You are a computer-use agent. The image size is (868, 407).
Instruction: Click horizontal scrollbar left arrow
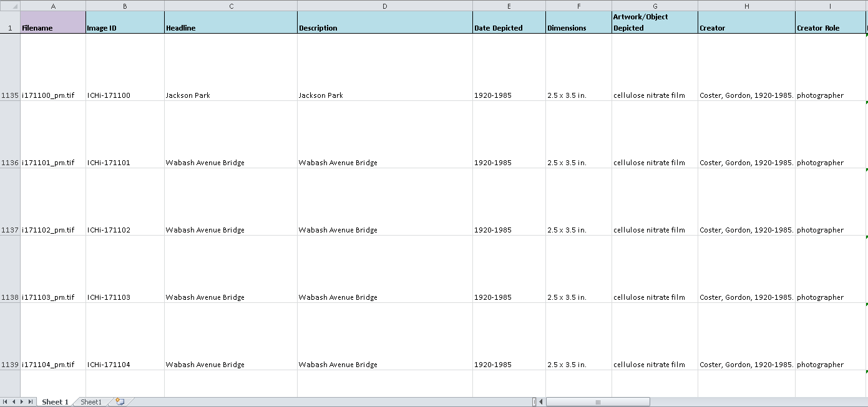tap(541, 402)
